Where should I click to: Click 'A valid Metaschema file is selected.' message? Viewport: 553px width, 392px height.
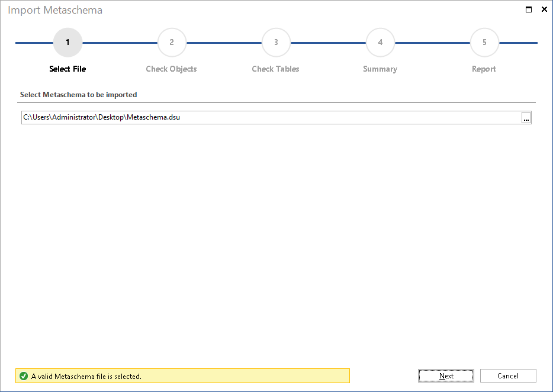(86, 377)
